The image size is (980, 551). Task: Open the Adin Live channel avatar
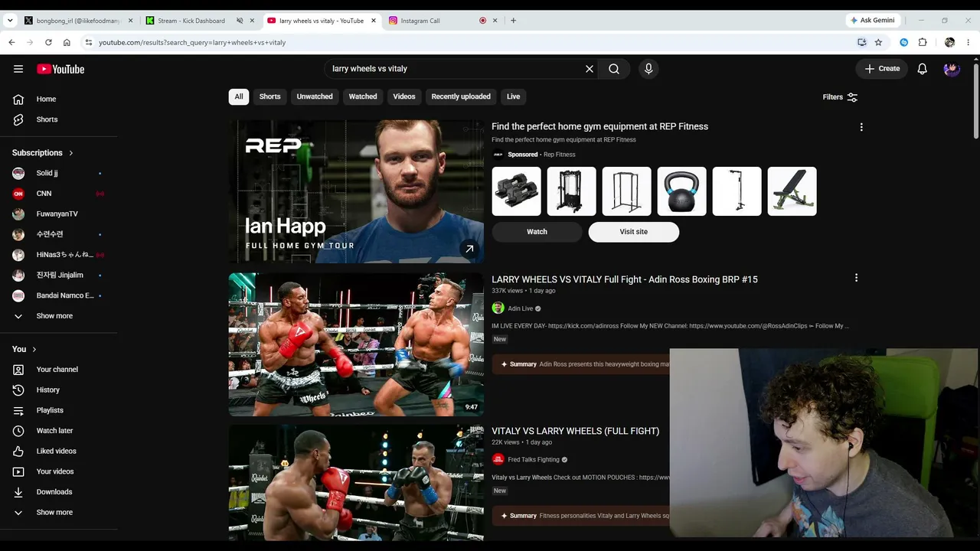[x=498, y=308]
